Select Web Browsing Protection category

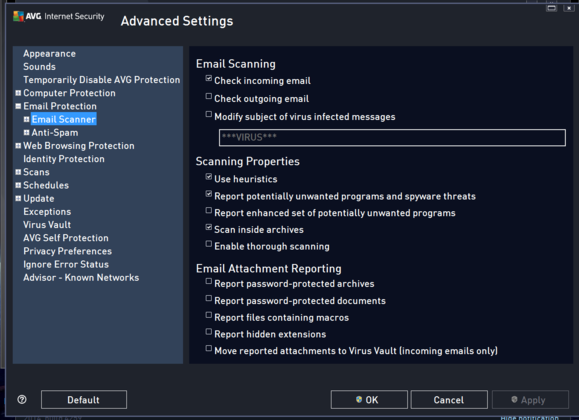(x=79, y=146)
